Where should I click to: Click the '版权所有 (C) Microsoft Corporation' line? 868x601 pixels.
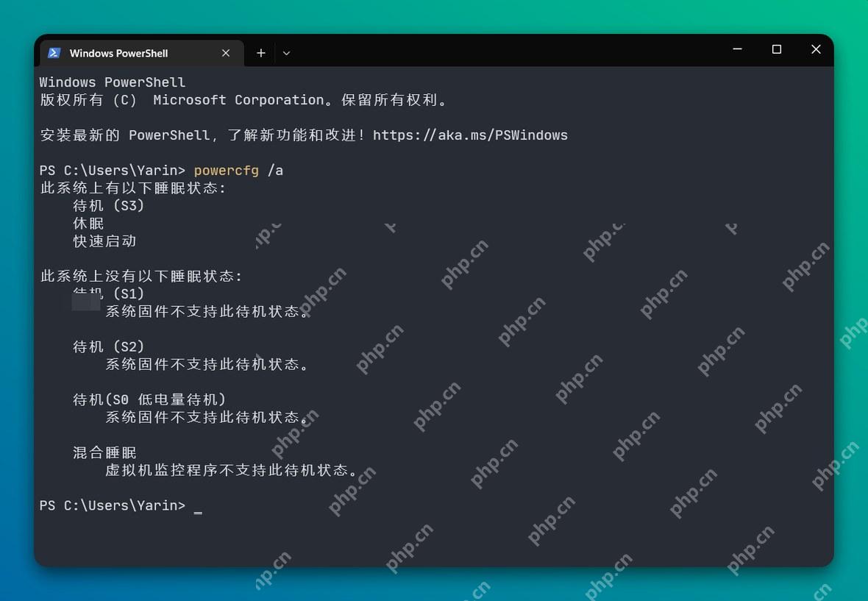click(243, 100)
